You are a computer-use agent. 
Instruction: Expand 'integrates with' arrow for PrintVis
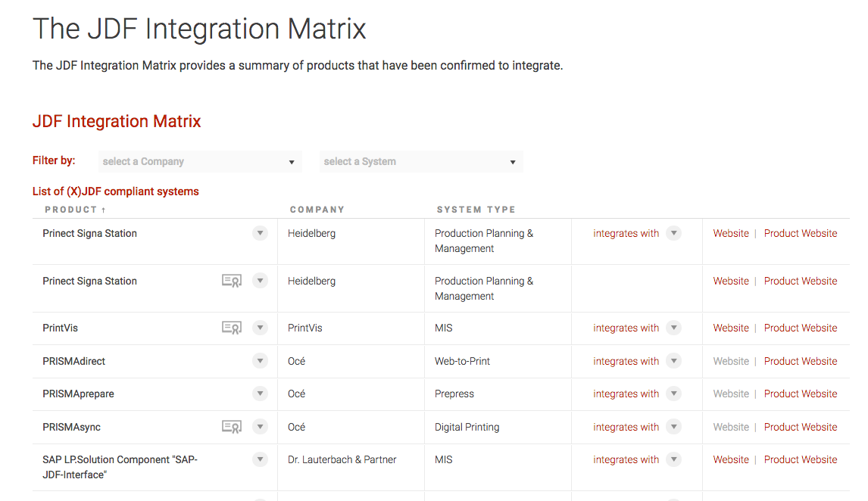pyautogui.click(x=673, y=328)
